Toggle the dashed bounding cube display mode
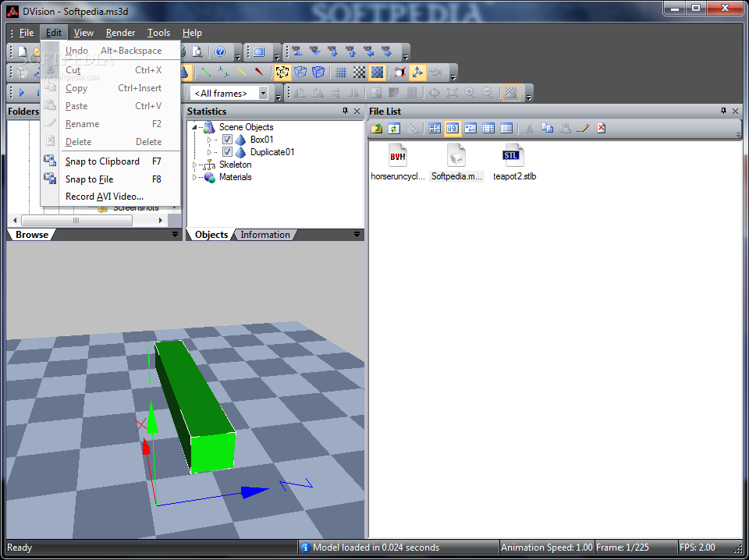This screenshot has width=749, height=560. click(x=282, y=72)
